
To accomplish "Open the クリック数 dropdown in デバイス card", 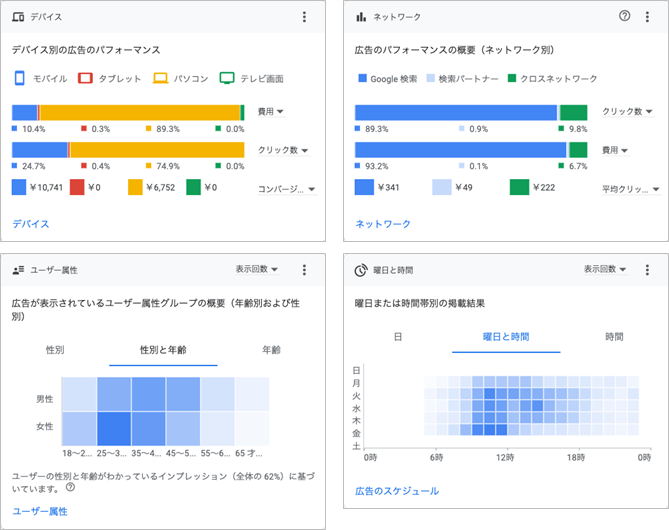I will 283,150.
